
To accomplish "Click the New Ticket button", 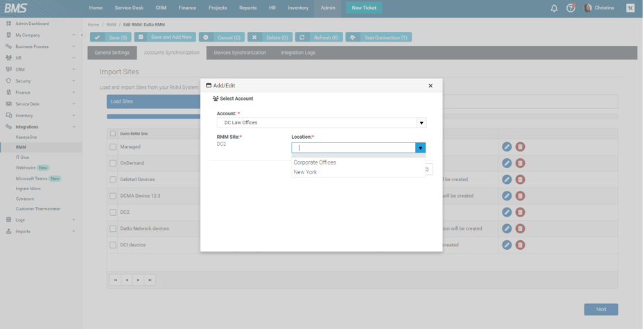I will click(363, 8).
